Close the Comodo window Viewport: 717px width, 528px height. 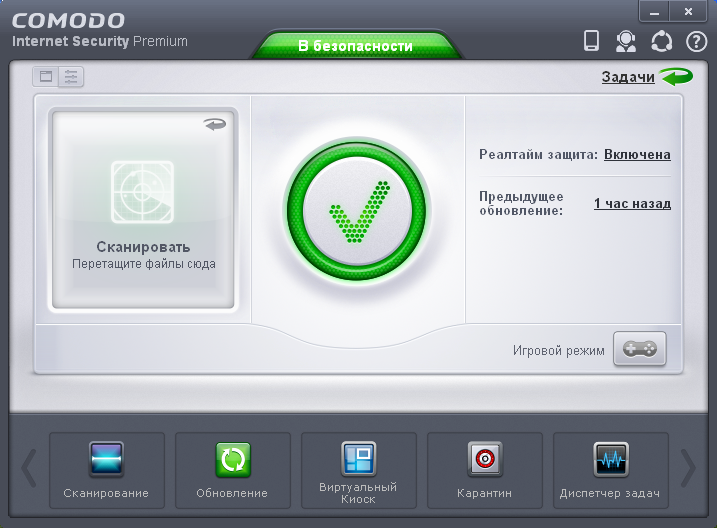click(688, 11)
